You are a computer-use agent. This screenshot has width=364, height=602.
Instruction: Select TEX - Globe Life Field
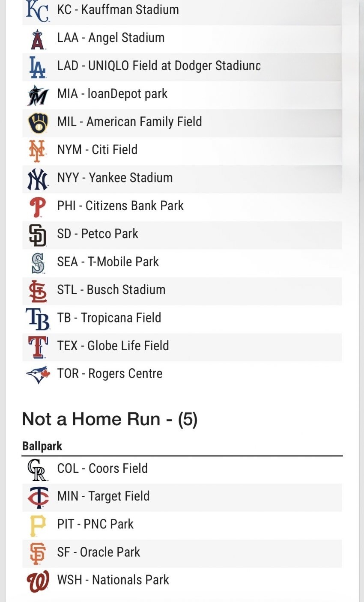click(182, 346)
